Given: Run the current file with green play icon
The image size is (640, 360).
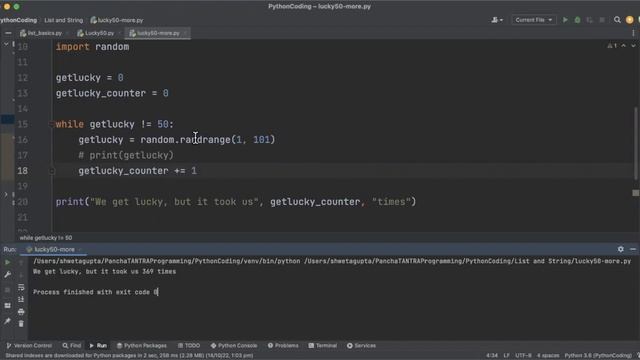Looking at the screenshot, I should pos(565,20).
